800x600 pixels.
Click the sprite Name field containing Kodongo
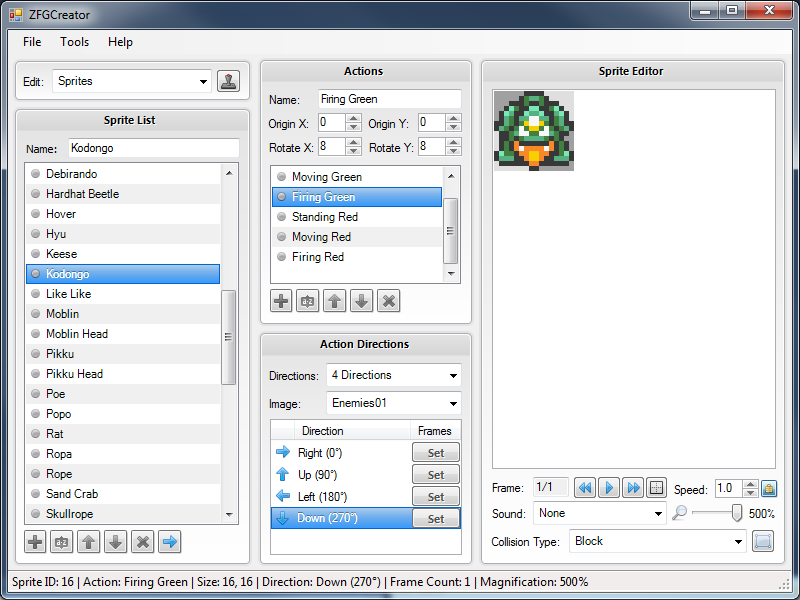pyautogui.click(x=154, y=148)
